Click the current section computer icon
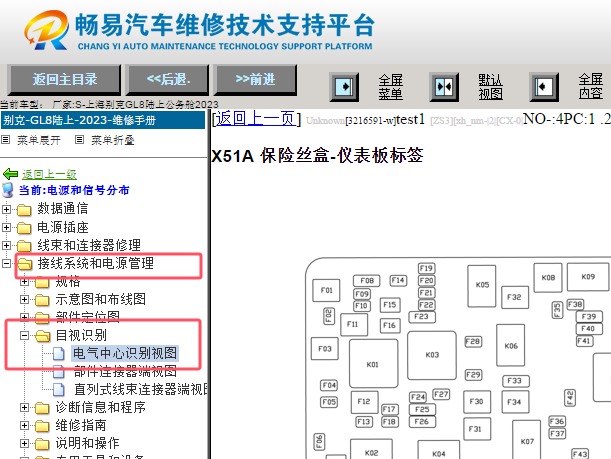611x459 pixels. 8,190
